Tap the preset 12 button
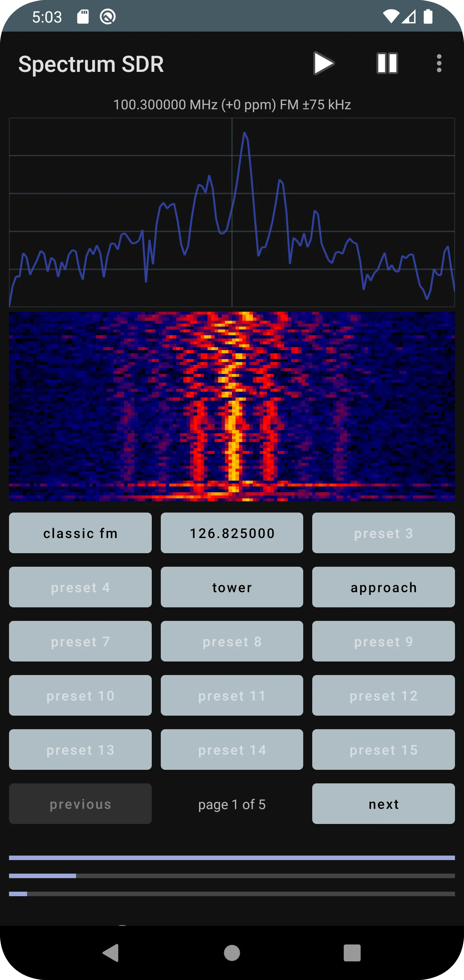464x980 pixels. coord(383,695)
